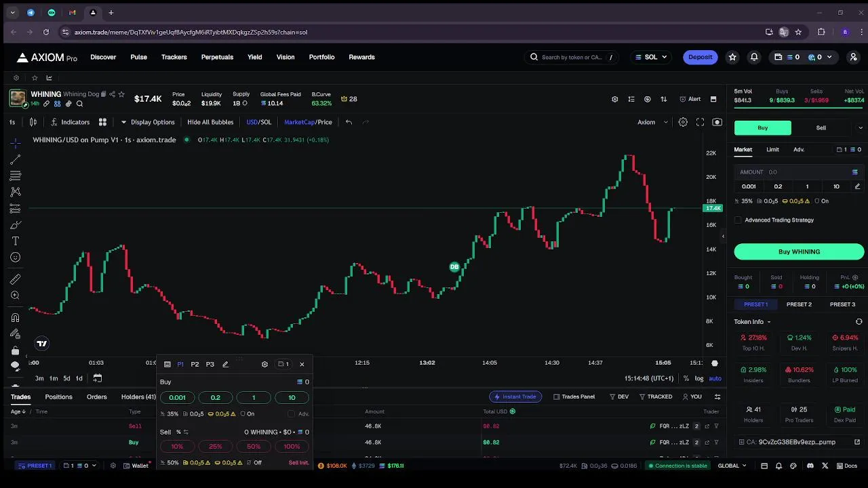Switch to the Positions tab
Screen dimensions: 868x488
coord(59,396)
